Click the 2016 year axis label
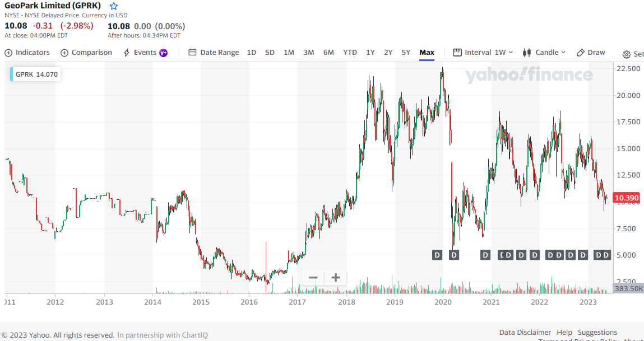The image size is (644, 341). pyautogui.click(x=249, y=302)
